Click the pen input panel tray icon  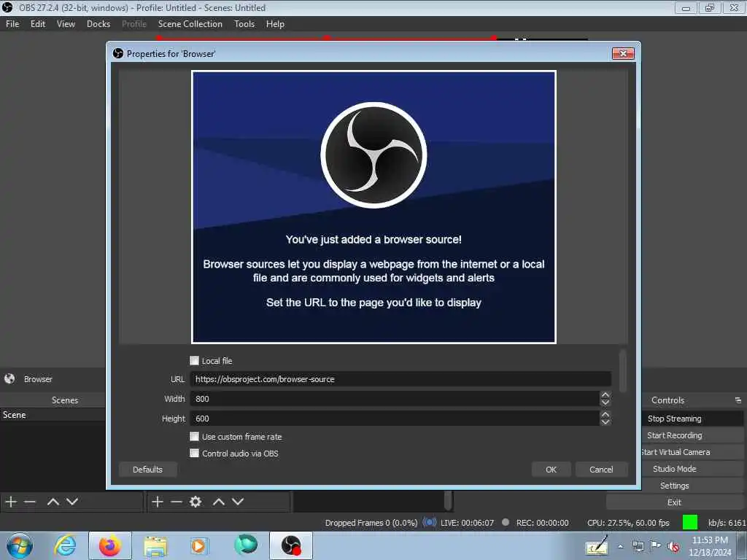597,545
